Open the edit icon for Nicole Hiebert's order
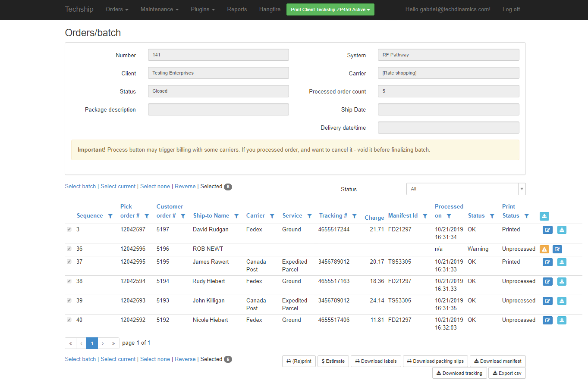 click(547, 320)
